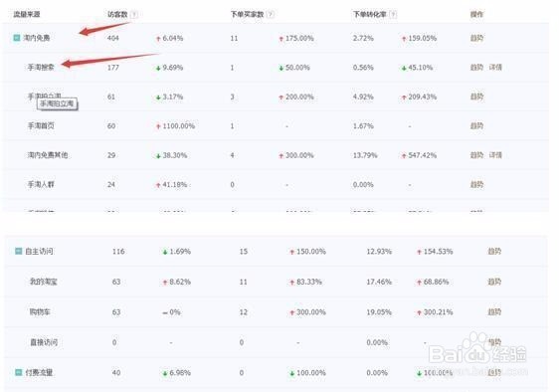The image size is (559, 392).
Task: Click the 访客数 column header
Action: 117,14
